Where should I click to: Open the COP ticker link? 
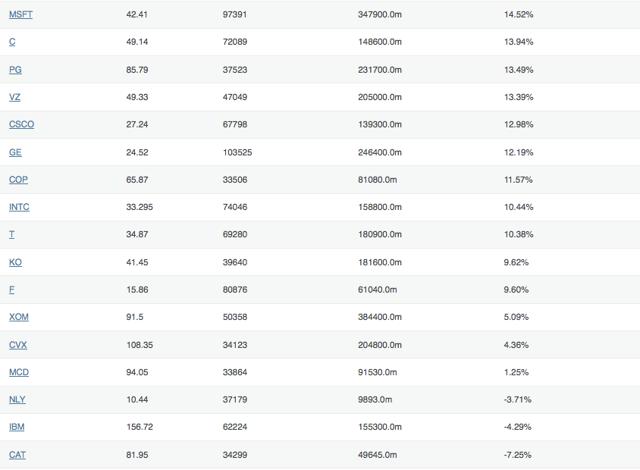[18, 180]
